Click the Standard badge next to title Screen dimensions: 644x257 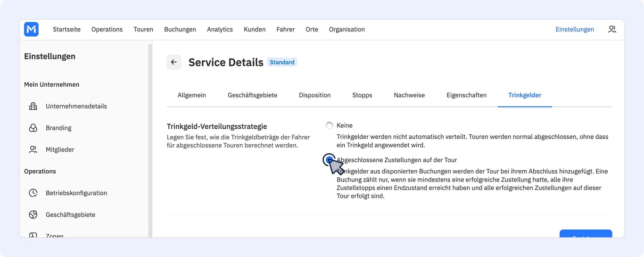(x=282, y=62)
